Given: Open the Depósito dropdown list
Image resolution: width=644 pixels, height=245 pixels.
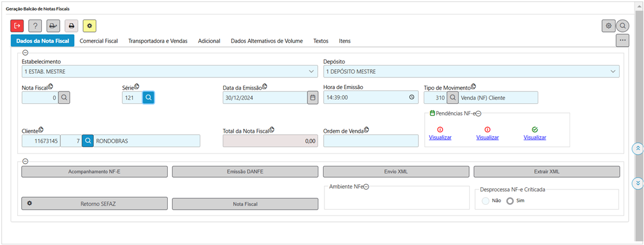Looking at the screenshot, I should (613, 71).
